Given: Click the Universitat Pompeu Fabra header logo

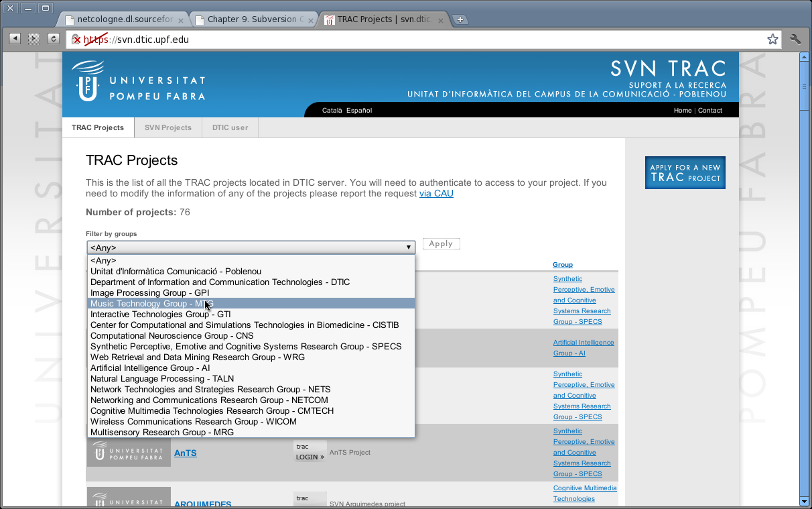Looking at the screenshot, I should tap(139, 80).
